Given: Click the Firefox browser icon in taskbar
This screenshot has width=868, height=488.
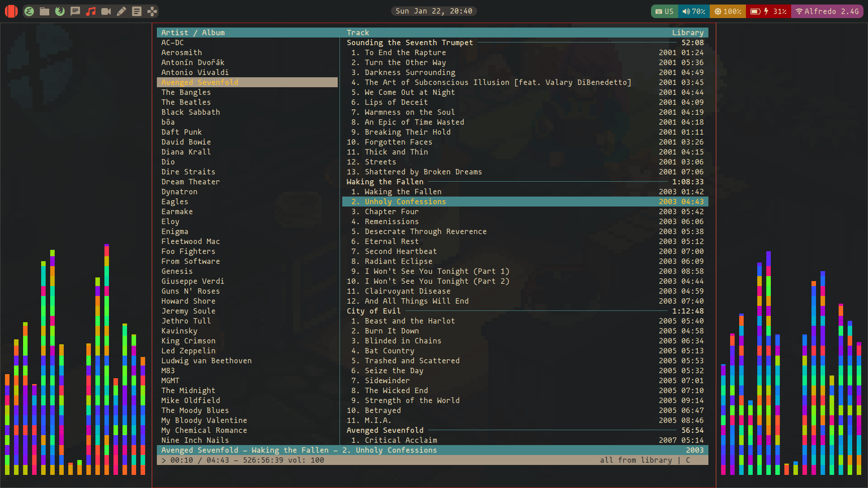Looking at the screenshot, I should pos(60,11).
